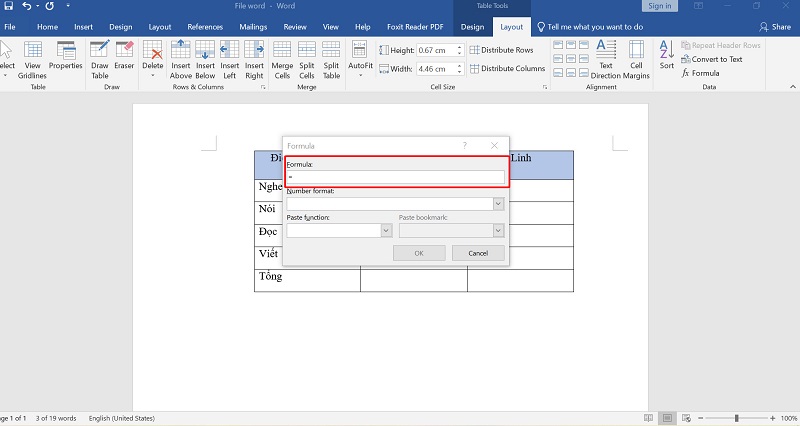
Task: Change Text Direction
Action: tap(606, 60)
